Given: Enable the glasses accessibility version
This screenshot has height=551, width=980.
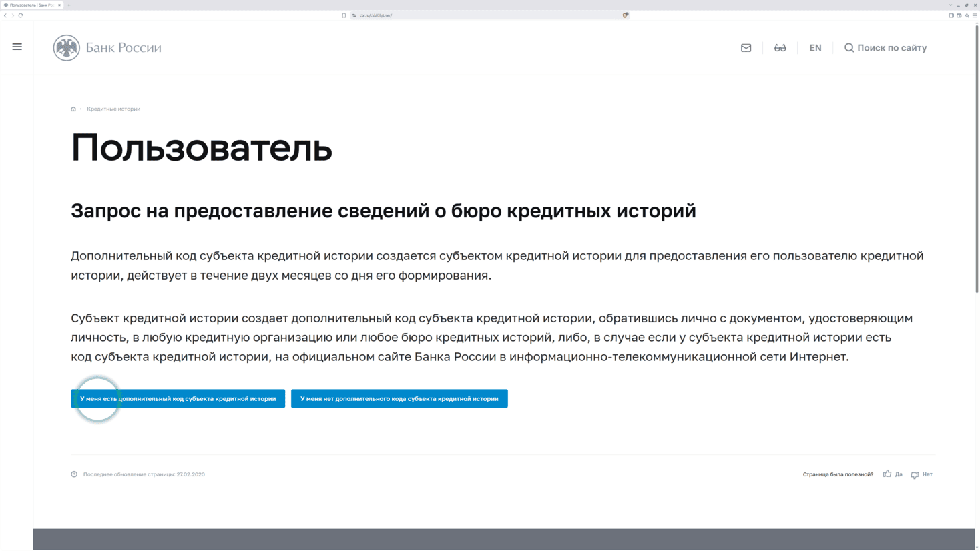Looking at the screenshot, I should click(x=780, y=48).
